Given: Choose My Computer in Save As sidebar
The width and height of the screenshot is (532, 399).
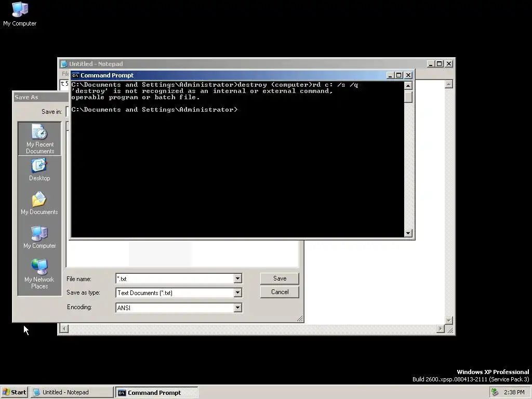Looking at the screenshot, I should tap(39, 237).
